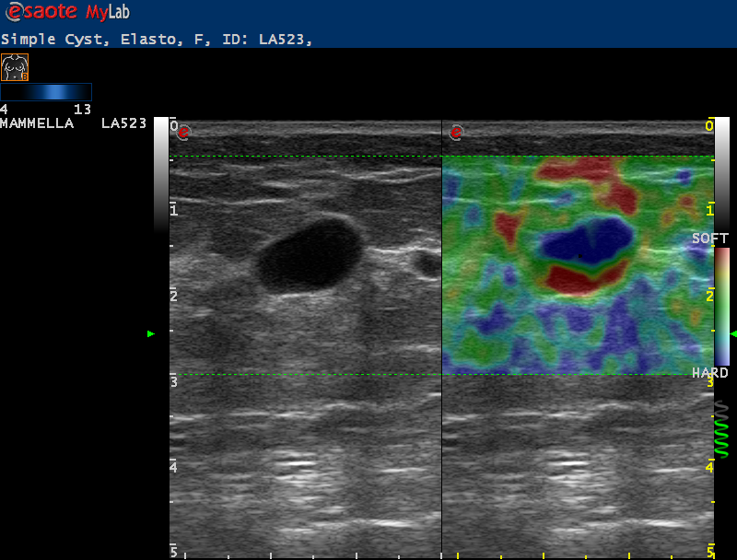Click the white depth marker '3' on the left scale
Viewport: 737px width, 560px height.
tap(174, 382)
